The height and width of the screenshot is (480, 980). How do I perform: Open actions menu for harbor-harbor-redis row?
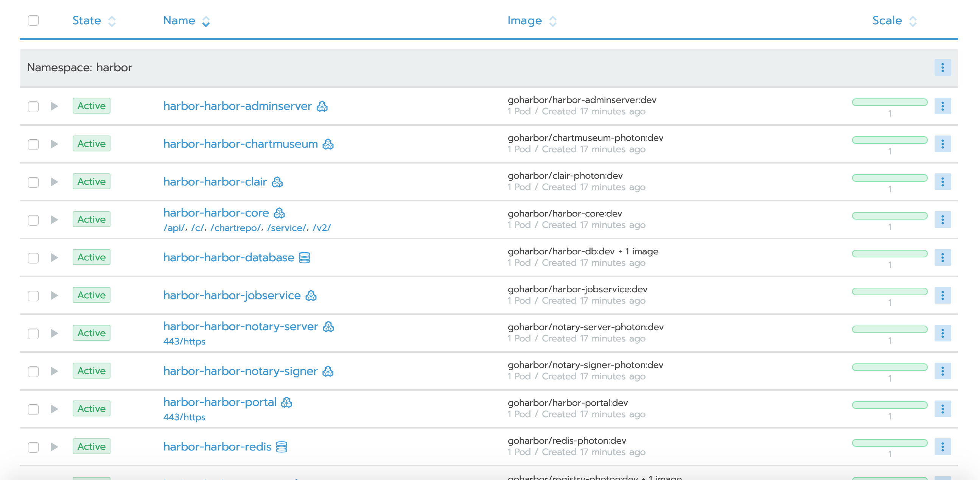[x=943, y=447]
